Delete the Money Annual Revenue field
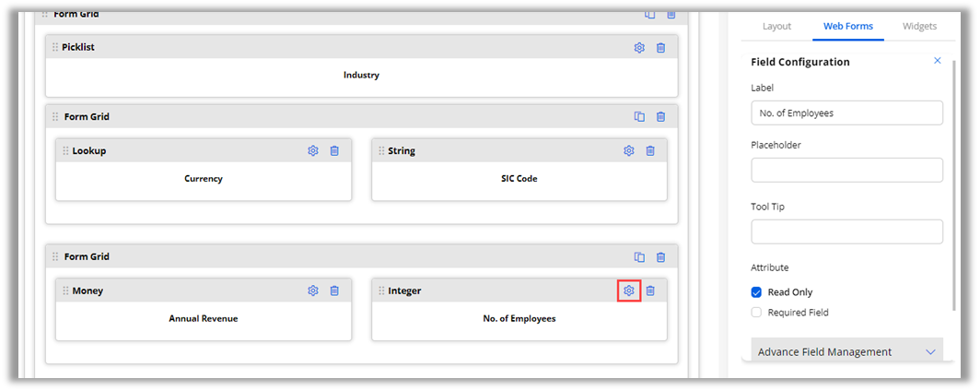This screenshot has width=980, height=391. 334,290
